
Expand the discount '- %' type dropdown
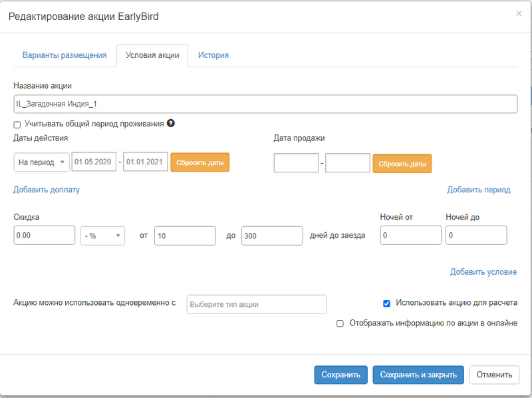coord(102,236)
